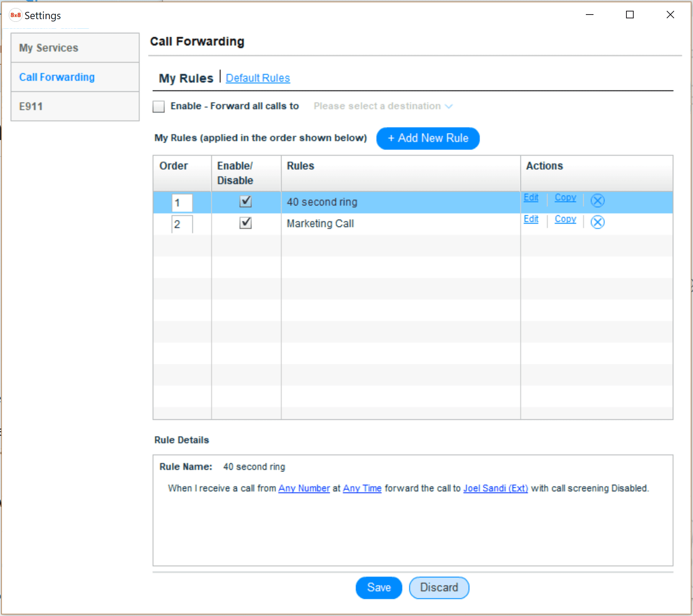Delete the Marketing Call rule
The image size is (693, 616).
[597, 222]
